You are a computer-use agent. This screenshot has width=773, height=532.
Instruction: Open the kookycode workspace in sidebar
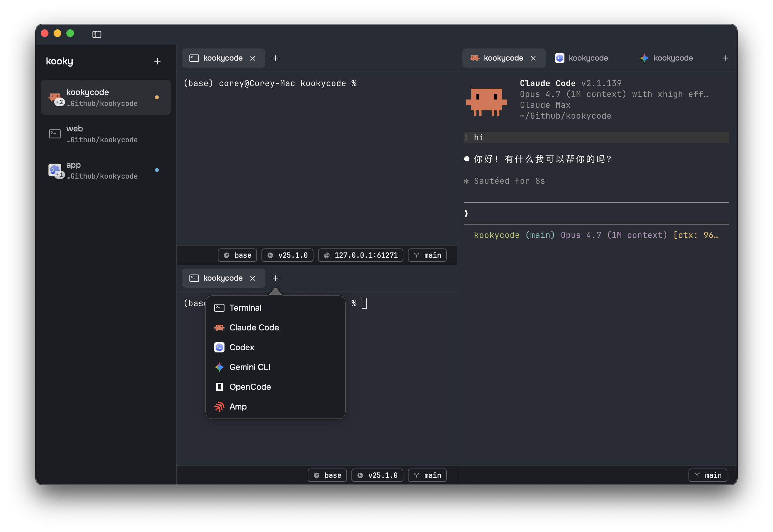pyautogui.click(x=106, y=97)
